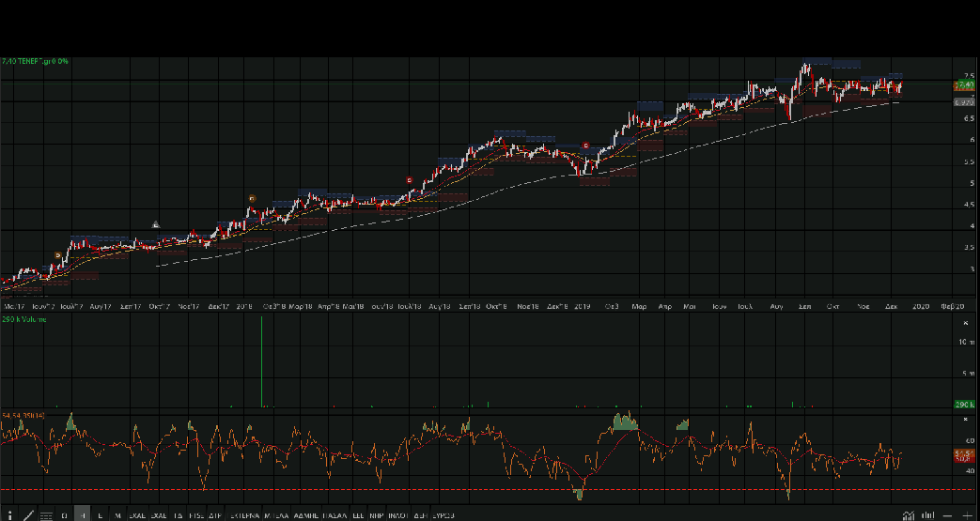Enable the M timeframe option
Viewport: 980px width, 521px height.
pyautogui.click(x=117, y=515)
